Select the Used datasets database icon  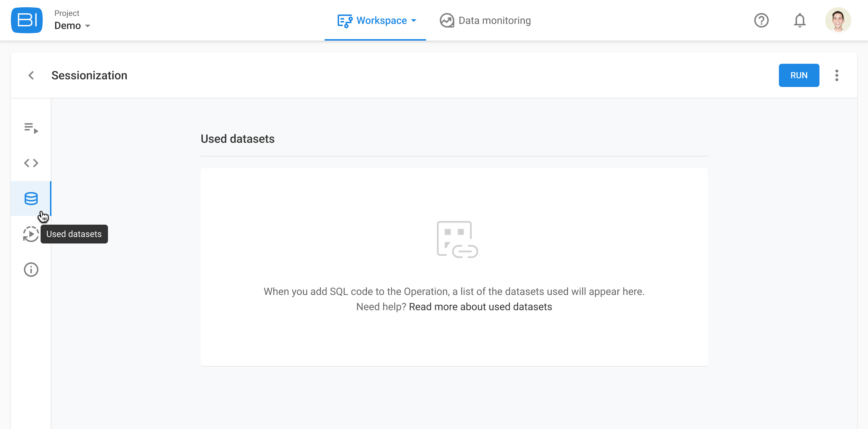(31, 199)
